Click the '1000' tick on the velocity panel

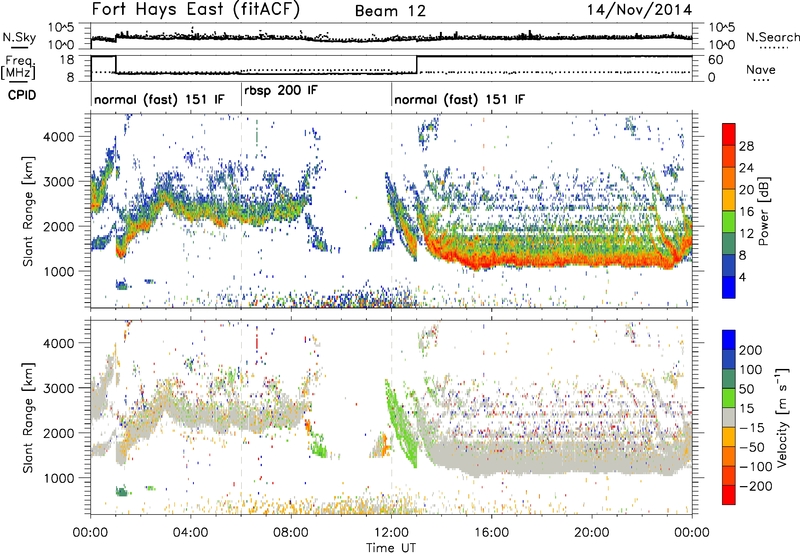(59, 478)
